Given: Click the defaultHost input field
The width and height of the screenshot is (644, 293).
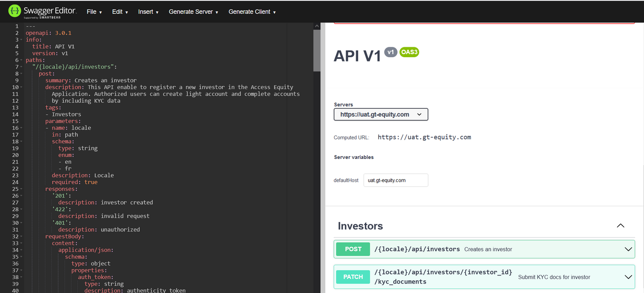Looking at the screenshot, I should coord(395,180).
